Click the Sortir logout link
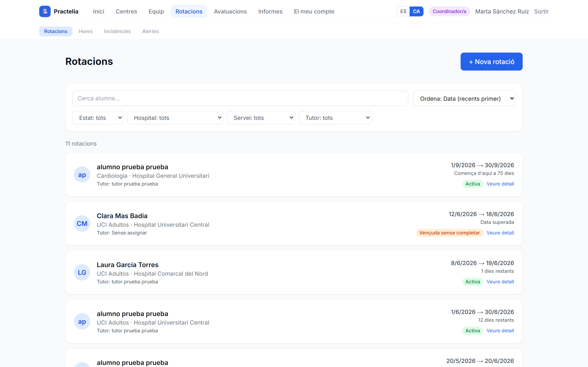The height and width of the screenshot is (367, 588). pos(541,11)
